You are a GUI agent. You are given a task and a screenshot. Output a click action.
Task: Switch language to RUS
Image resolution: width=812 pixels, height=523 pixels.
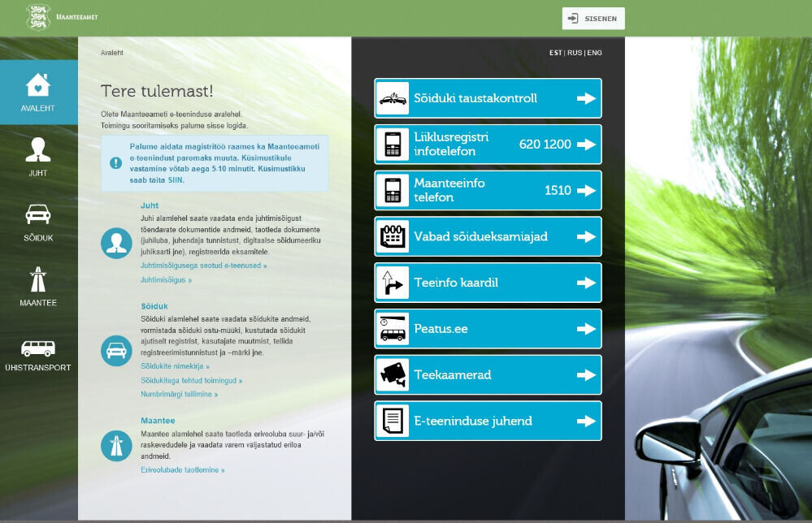[575, 53]
